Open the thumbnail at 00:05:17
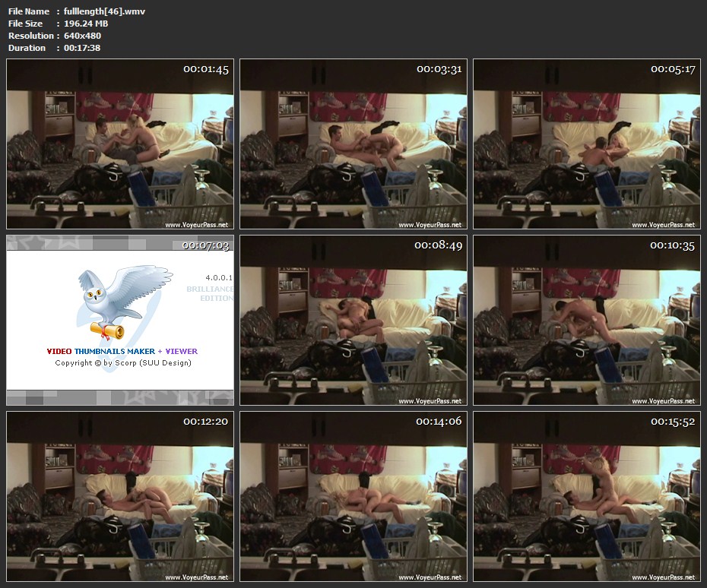The height and width of the screenshot is (588, 707). (587, 144)
